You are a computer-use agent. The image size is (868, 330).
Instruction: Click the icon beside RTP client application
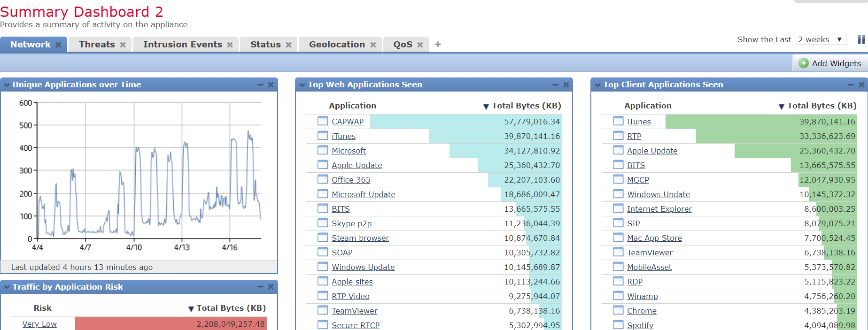click(x=618, y=136)
